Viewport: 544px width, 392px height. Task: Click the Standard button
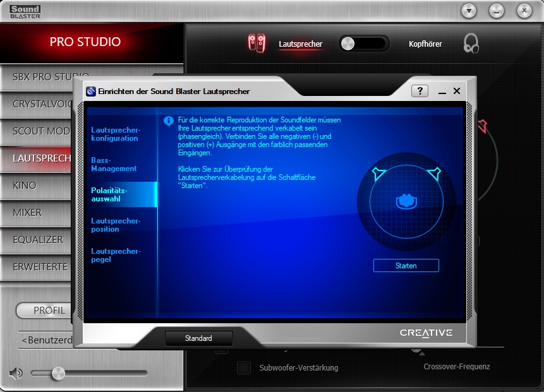tap(198, 338)
